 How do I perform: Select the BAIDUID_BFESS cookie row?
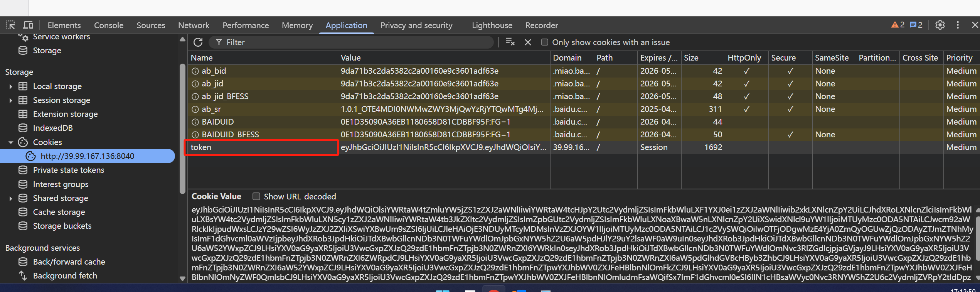584,135
